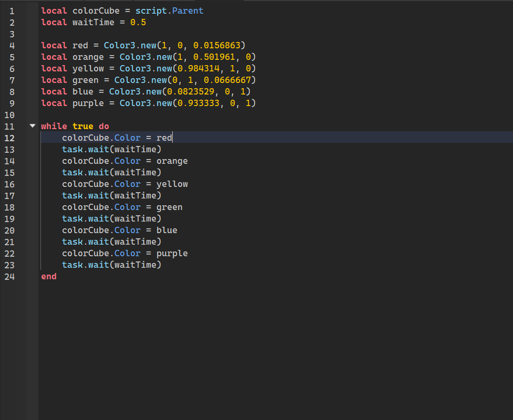Click 'green' assignment on line 18
This screenshot has width=513, height=420.
tap(169, 207)
